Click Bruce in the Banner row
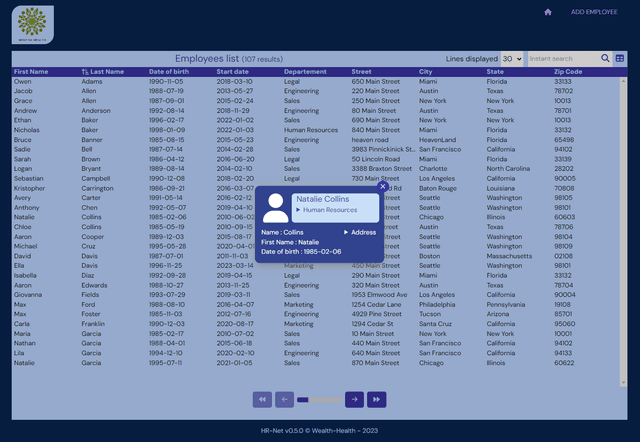This screenshot has width=640, height=442. (22, 140)
